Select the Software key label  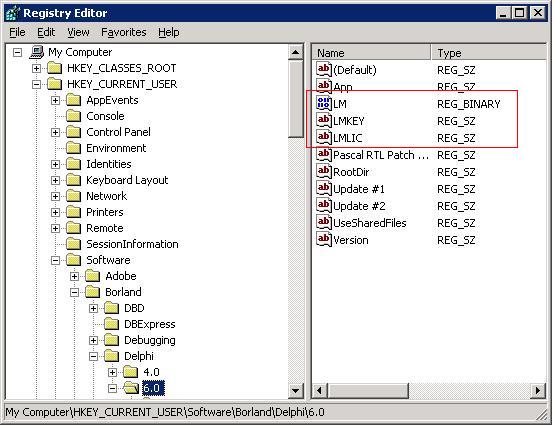[x=108, y=260]
